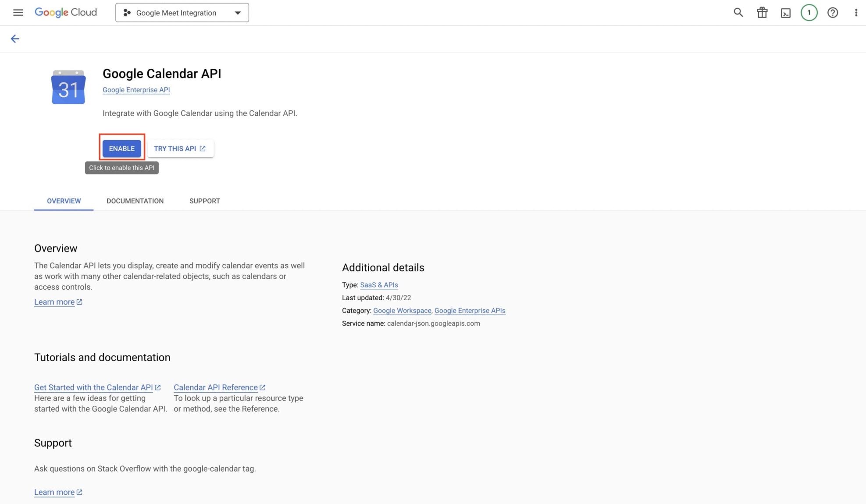Image resolution: width=866 pixels, height=504 pixels.
Task: Click the Google Cloud logo
Action: 66,12
